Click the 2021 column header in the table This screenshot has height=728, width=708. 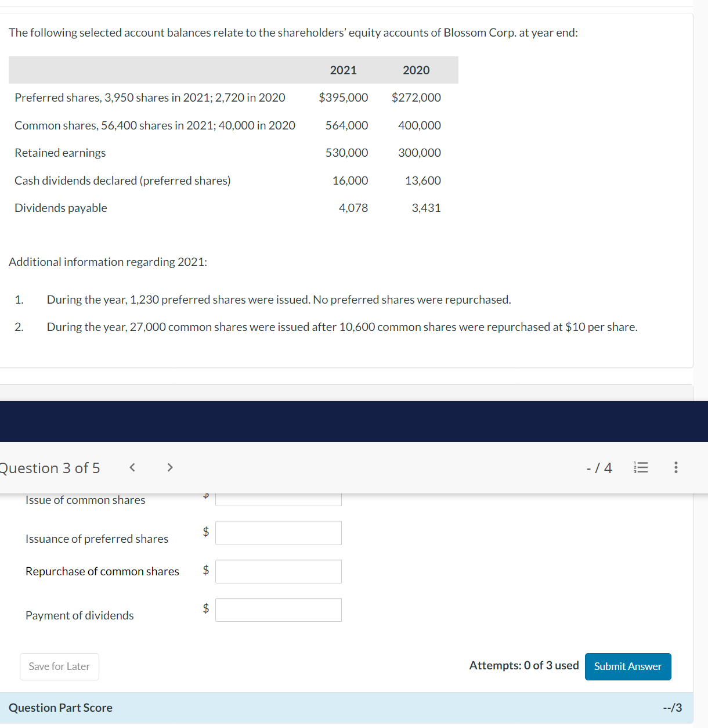click(343, 70)
